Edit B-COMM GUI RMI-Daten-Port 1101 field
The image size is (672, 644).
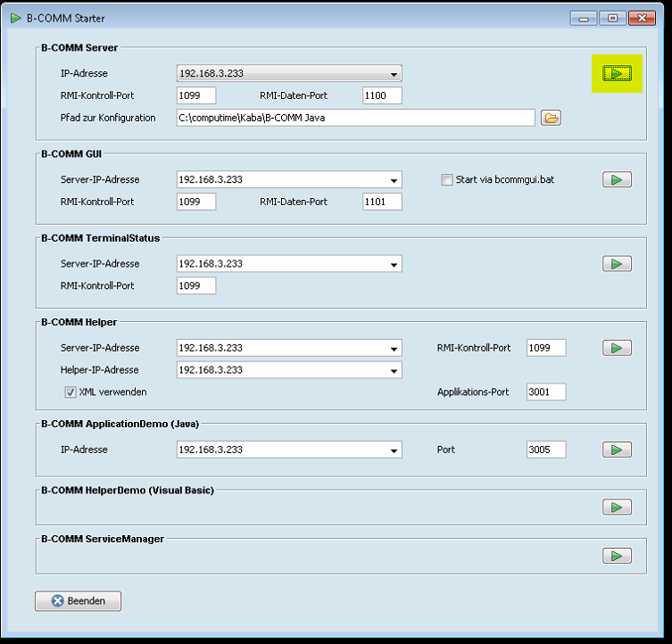(382, 202)
